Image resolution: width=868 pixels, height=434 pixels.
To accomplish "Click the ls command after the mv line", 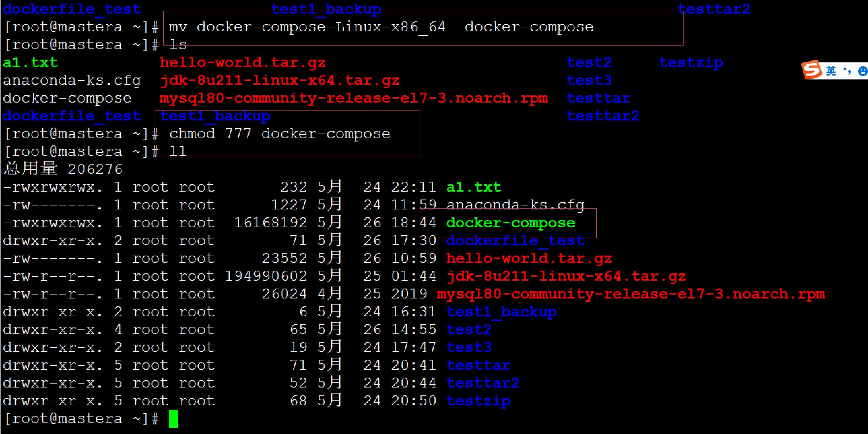I will click(x=178, y=45).
